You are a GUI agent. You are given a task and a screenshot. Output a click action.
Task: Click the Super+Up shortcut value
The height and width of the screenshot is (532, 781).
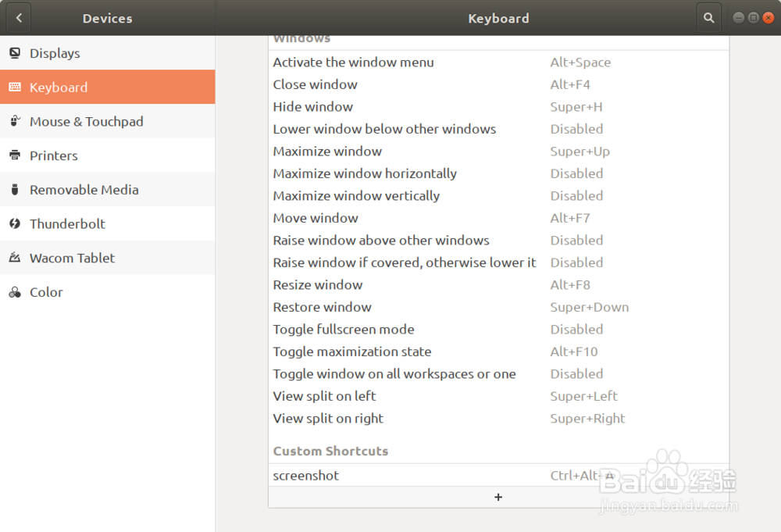[580, 152]
